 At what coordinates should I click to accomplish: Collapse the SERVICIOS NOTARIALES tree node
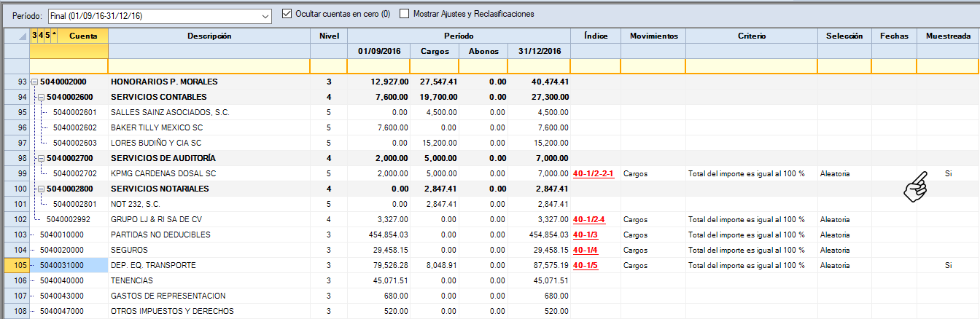pyautogui.click(x=42, y=189)
